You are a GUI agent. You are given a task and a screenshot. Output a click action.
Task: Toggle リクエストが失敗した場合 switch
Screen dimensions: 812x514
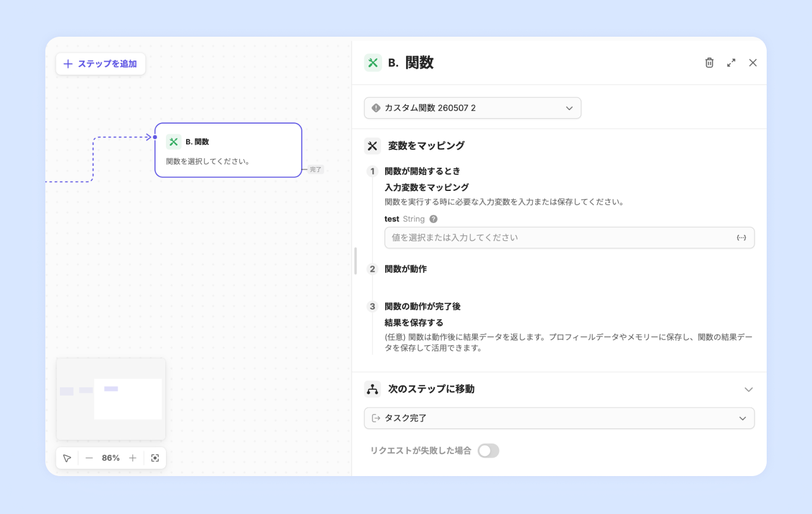489,451
